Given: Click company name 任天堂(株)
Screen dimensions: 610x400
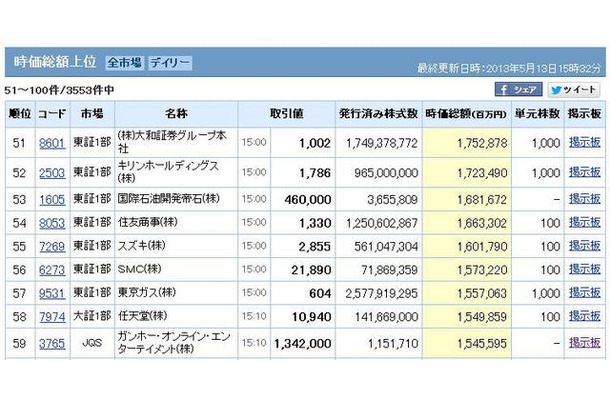Looking at the screenshot, I should click(142, 316).
